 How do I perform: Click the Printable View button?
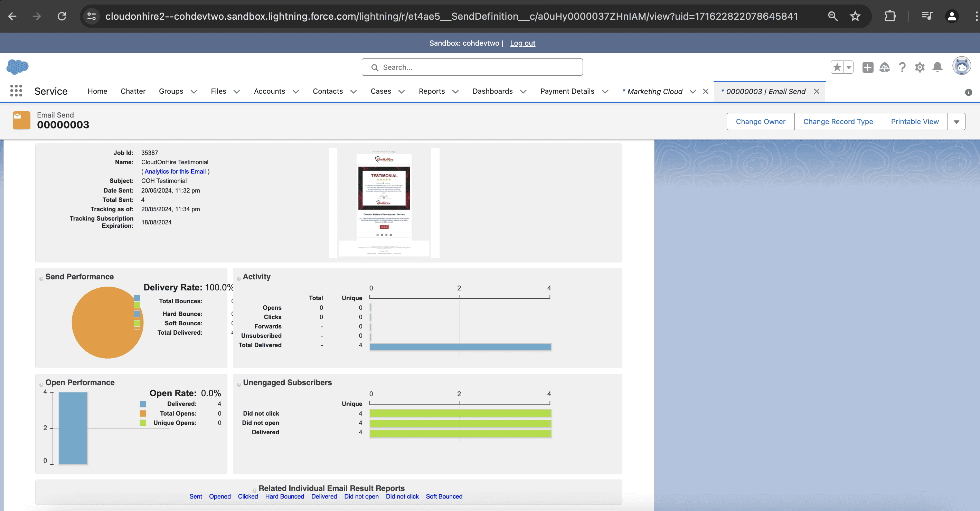tap(915, 121)
